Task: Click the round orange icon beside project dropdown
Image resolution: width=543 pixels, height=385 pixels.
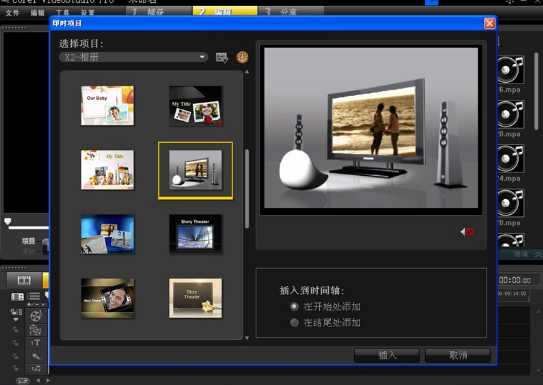Action: click(x=242, y=57)
